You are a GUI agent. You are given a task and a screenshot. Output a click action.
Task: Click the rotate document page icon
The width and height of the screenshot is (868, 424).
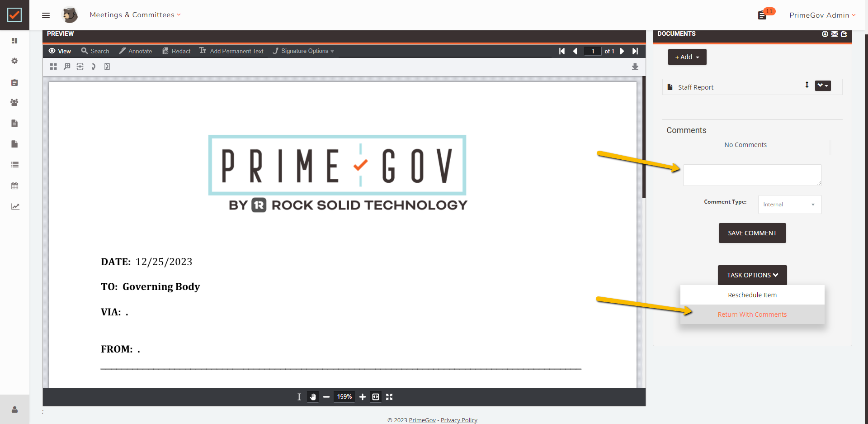[x=107, y=67]
